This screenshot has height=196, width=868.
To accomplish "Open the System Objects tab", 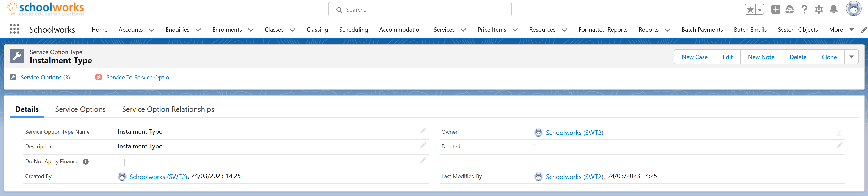I will (798, 30).
